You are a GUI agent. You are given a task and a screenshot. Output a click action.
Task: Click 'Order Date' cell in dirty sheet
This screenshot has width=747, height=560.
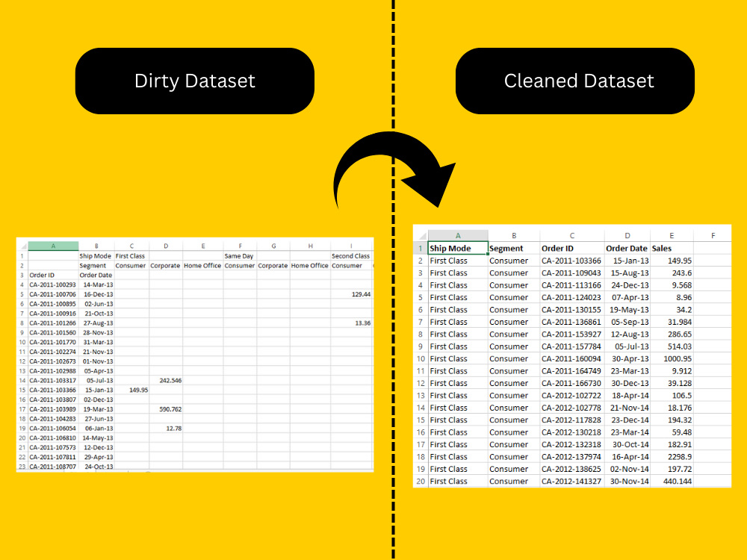(x=96, y=275)
